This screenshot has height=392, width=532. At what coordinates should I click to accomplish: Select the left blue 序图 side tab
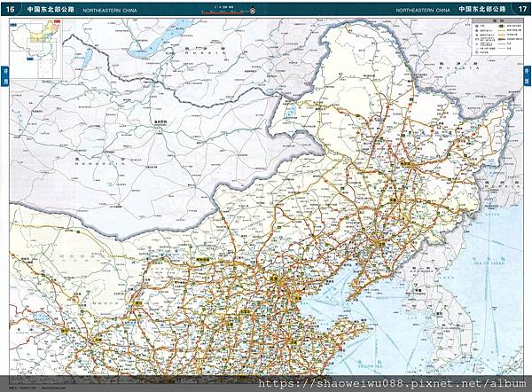click(4, 75)
